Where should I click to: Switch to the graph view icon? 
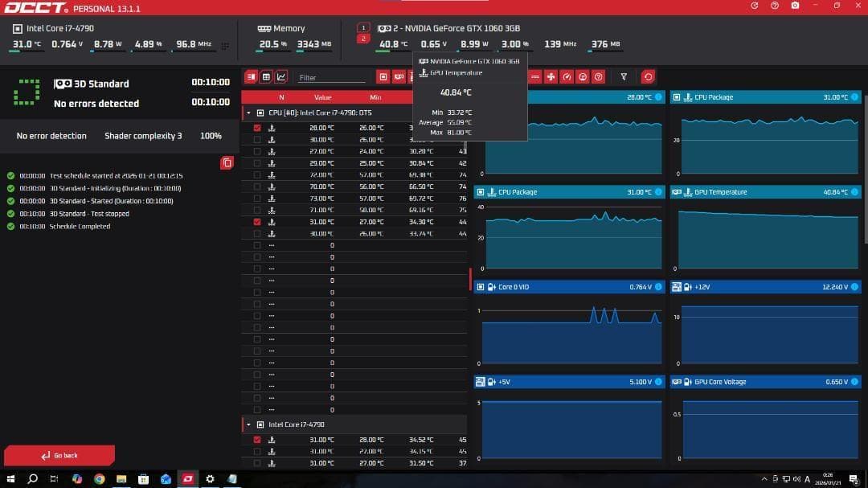pos(281,77)
